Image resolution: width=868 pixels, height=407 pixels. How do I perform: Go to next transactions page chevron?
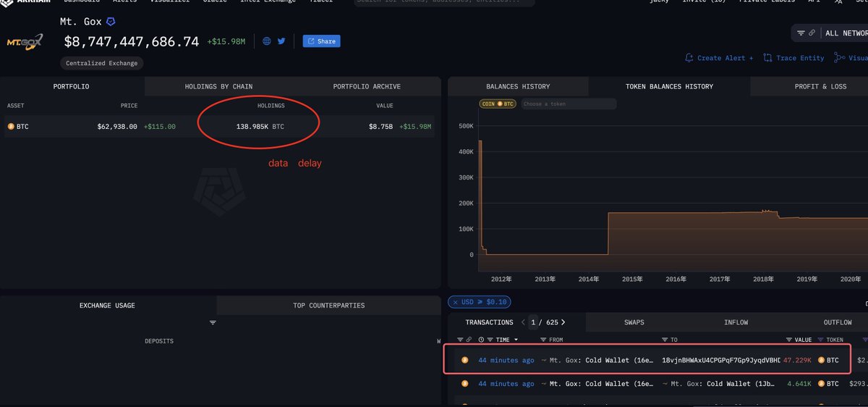point(563,322)
